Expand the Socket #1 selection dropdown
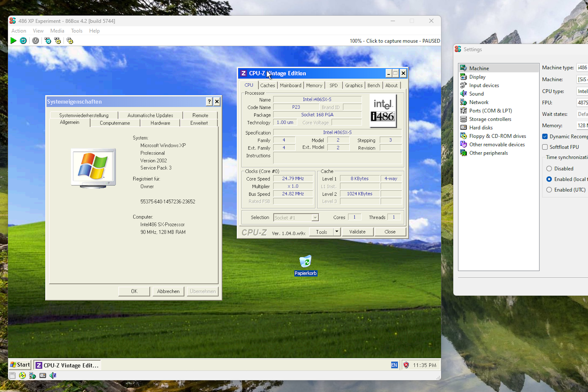The height and width of the screenshot is (392, 588). [x=315, y=217]
